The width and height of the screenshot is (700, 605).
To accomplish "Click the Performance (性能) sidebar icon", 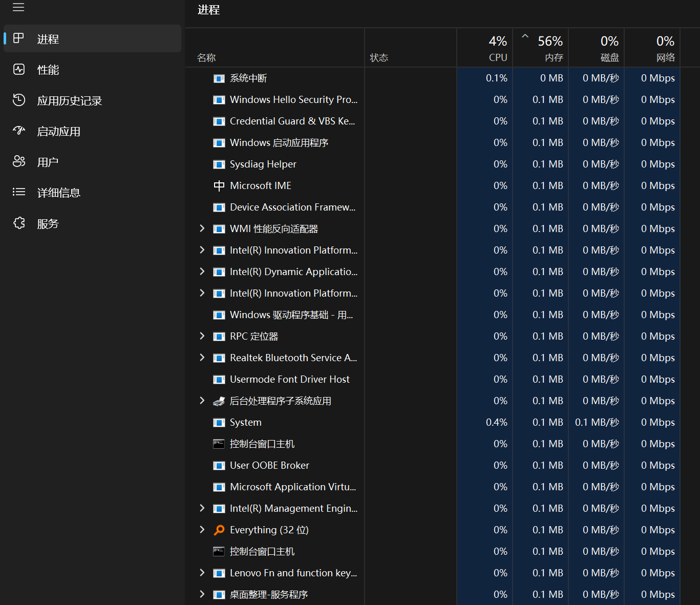I will (19, 69).
